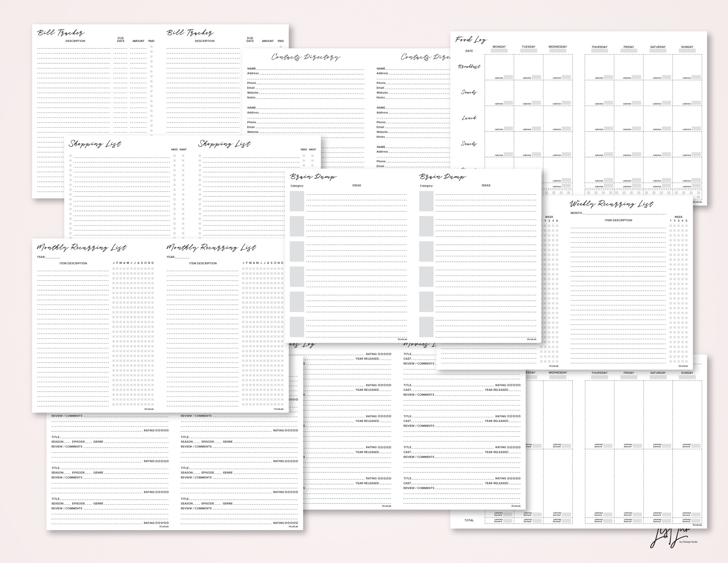The width and height of the screenshot is (728, 563).
Task: Click the DATE label in Food Log
Action: (469, 51)
